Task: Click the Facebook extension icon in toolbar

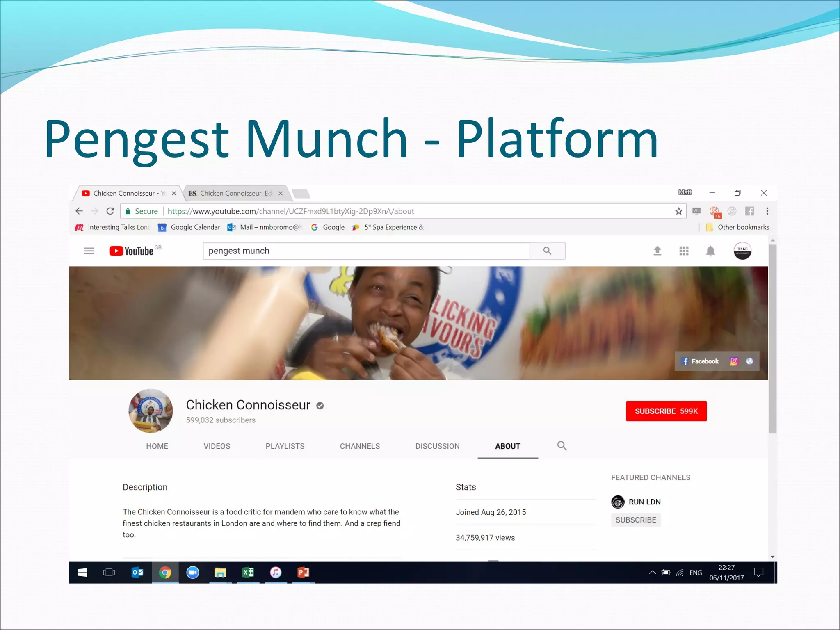Action: coord(749,211)
